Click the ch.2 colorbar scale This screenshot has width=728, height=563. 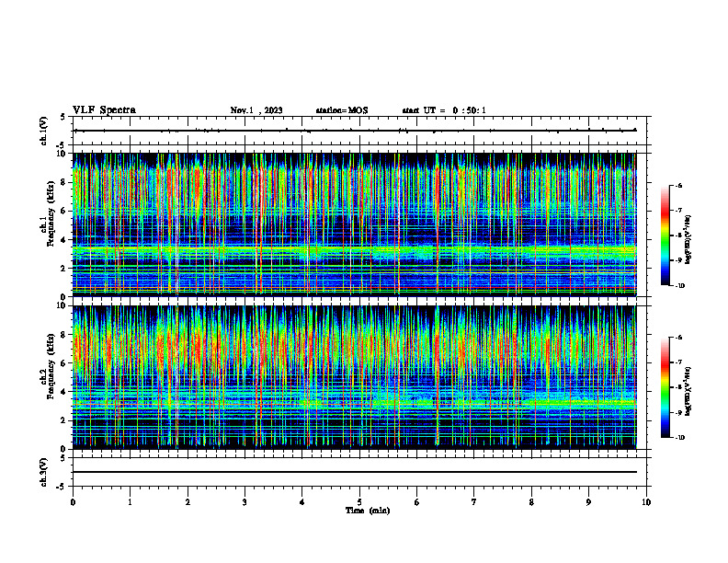pos(665,387)
